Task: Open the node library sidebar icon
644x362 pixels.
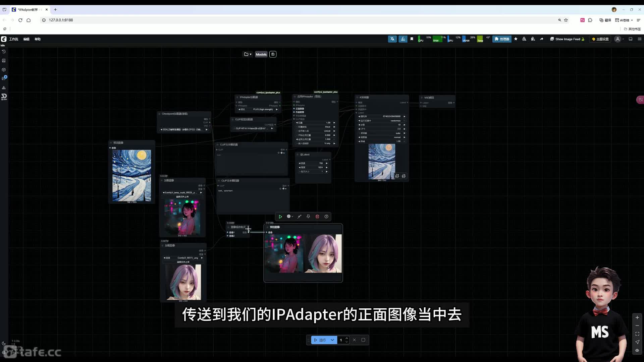Action: coord(4,61)
